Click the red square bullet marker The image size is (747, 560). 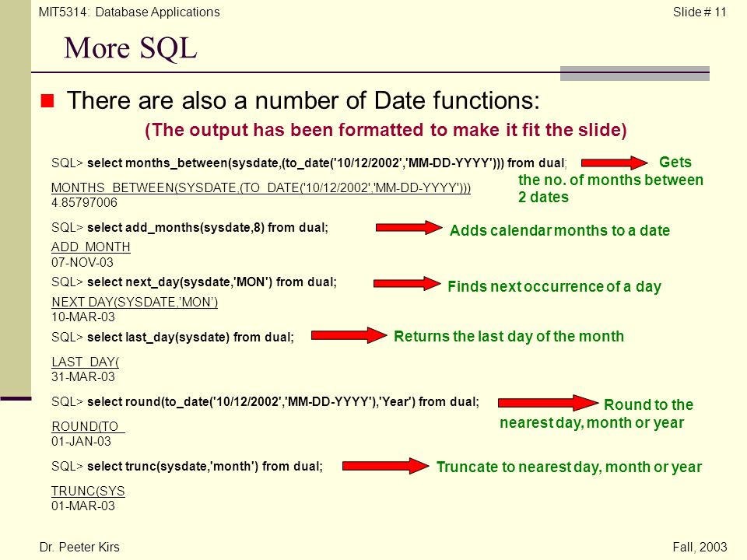pos(47,101)
